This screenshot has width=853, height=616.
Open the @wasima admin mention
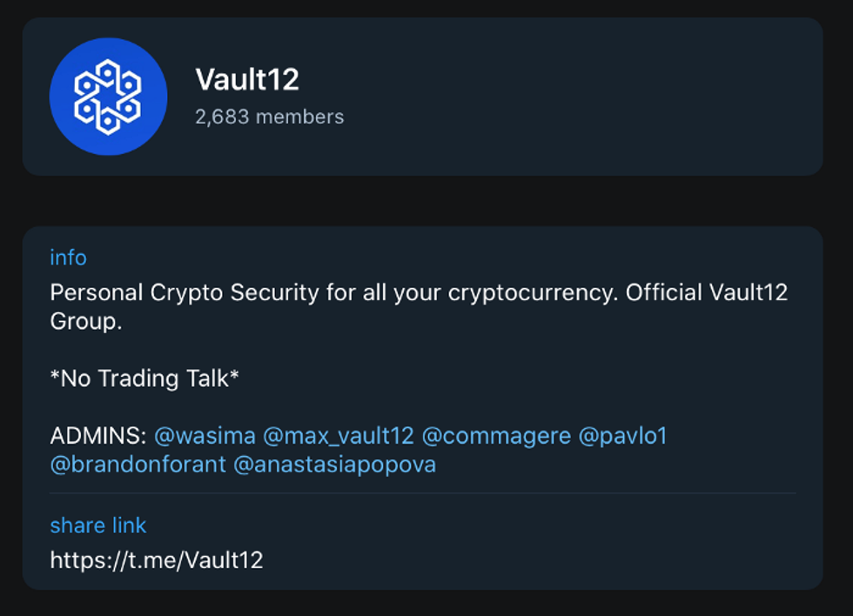(205, 436)
